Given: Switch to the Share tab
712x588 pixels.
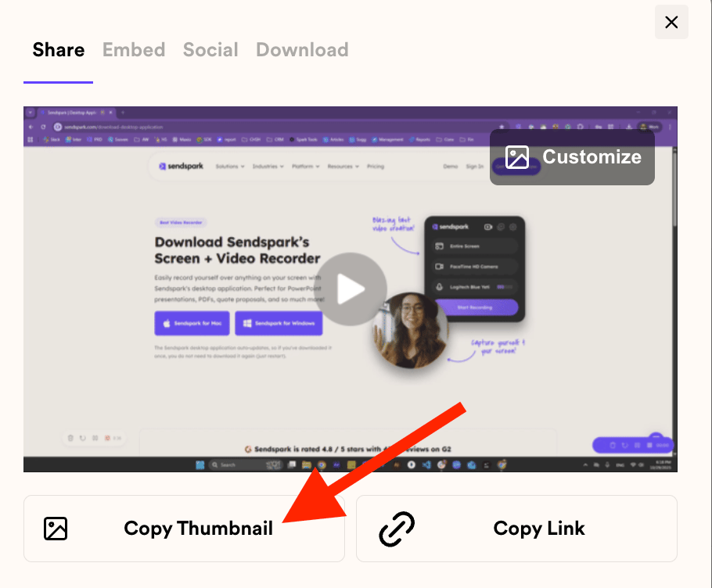Looking at the screenshot, I should pos(58,50).
